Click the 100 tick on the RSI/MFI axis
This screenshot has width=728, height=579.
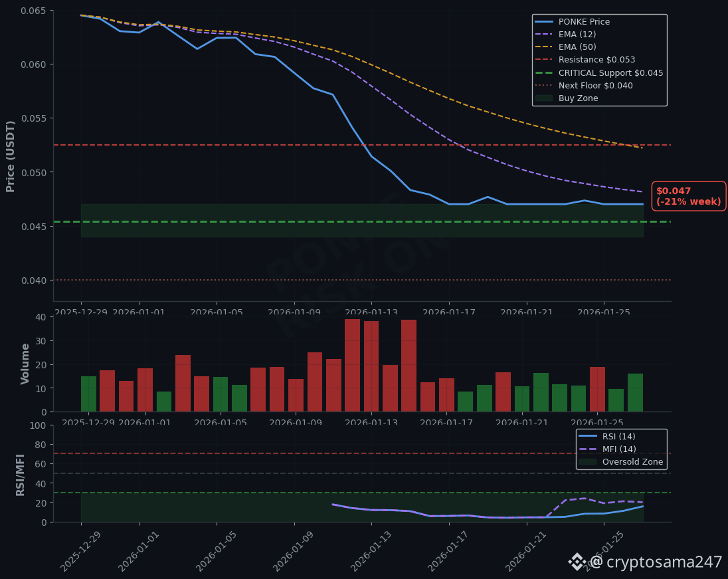(x=38, y=425)
